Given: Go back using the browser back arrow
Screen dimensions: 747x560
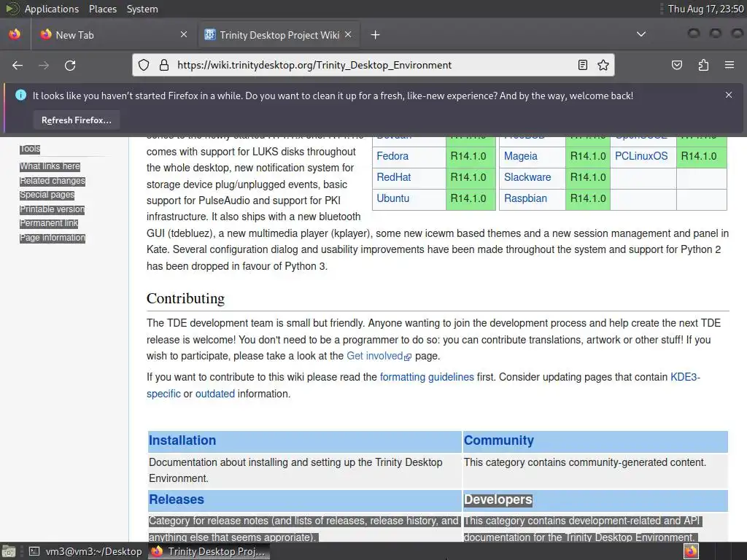Looking at the screenshot, I should tap(18, 65).
